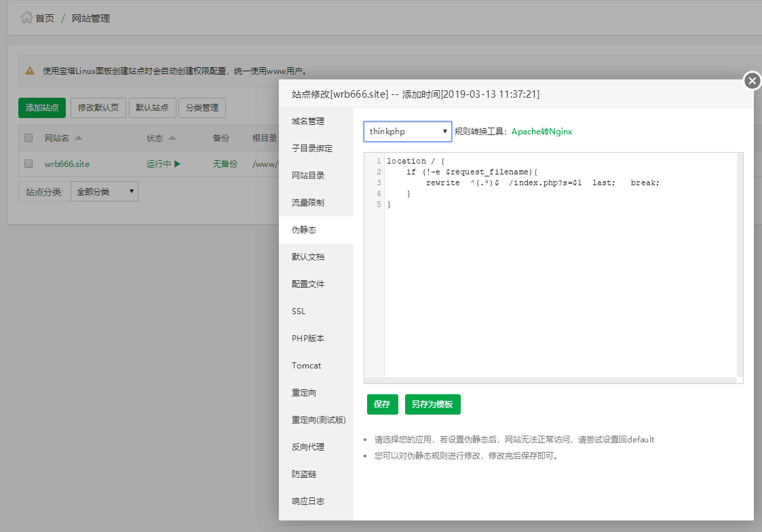Image resolution: width=762 pixels, height=532 pixels.
Task: Click 网站管理 in the breadcrumb
Action: pyautogui.click(x=91, y=18)
